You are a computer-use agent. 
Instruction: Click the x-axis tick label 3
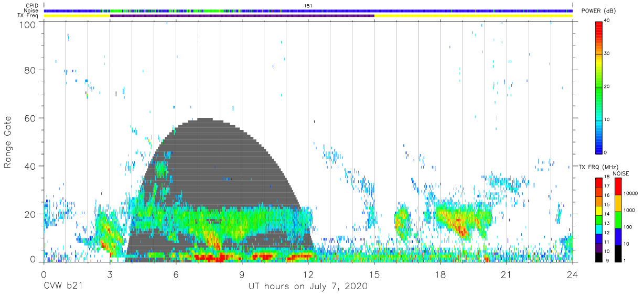110,274
